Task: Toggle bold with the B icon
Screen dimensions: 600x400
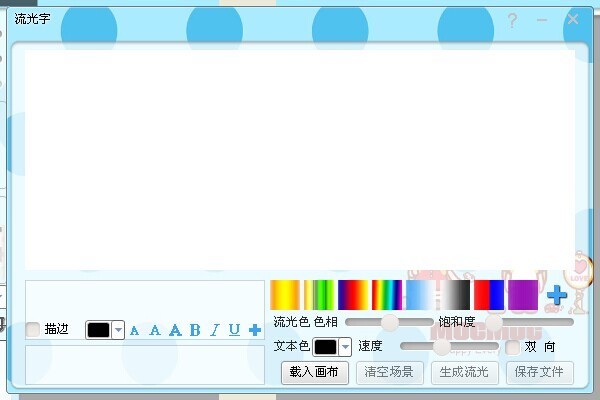Action: tap(195, 330)
